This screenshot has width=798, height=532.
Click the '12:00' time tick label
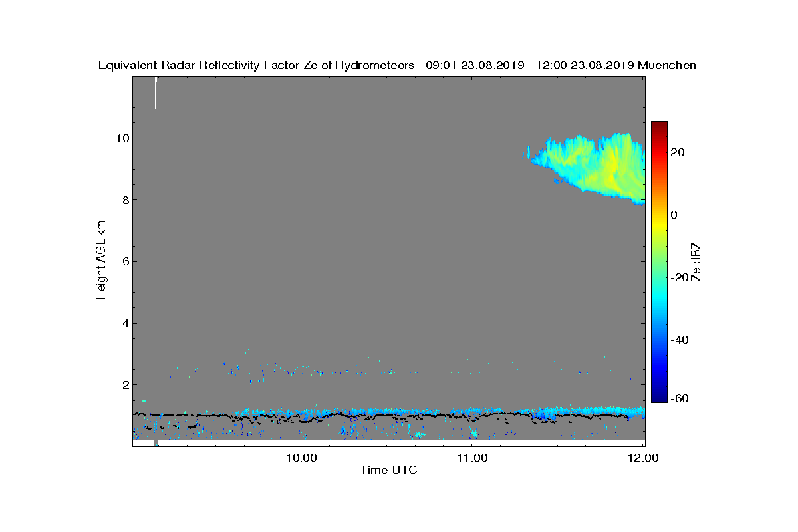click(x=643, y=458)
